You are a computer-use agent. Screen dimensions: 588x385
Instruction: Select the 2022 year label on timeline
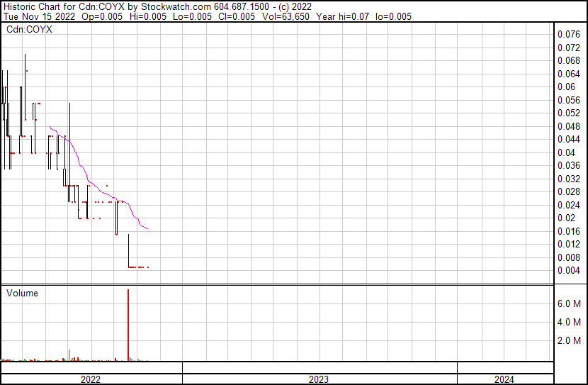(x=91, y=379)
